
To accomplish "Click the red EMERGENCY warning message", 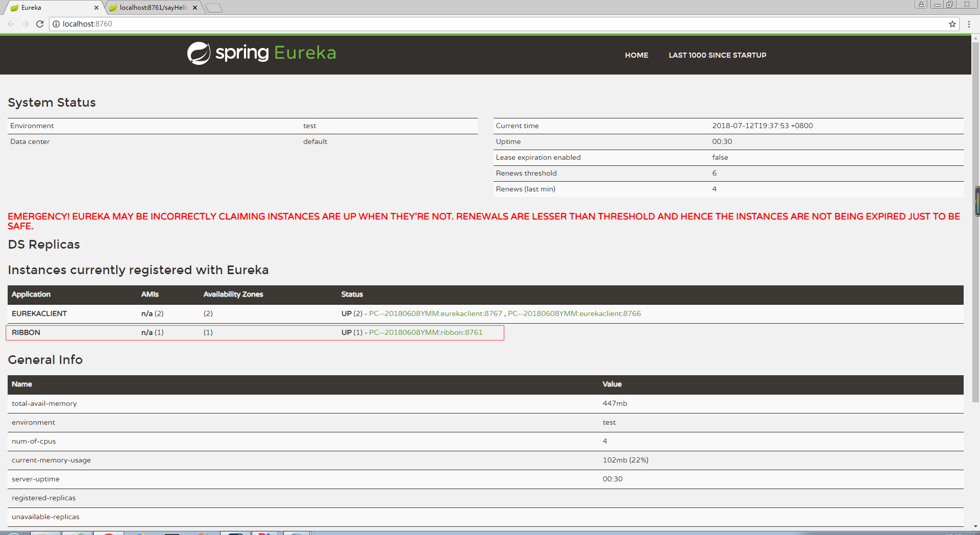I will pyautogui.click(x=484, y=221).
